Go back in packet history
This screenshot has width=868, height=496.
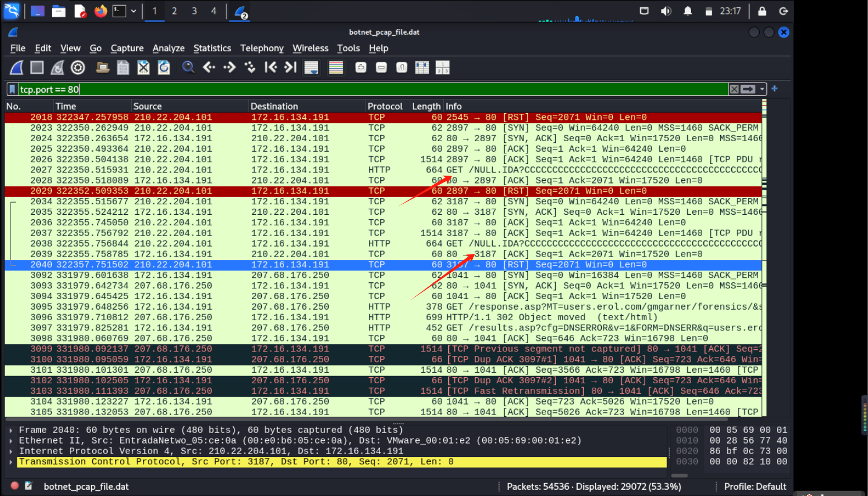(x=209, y=68)
